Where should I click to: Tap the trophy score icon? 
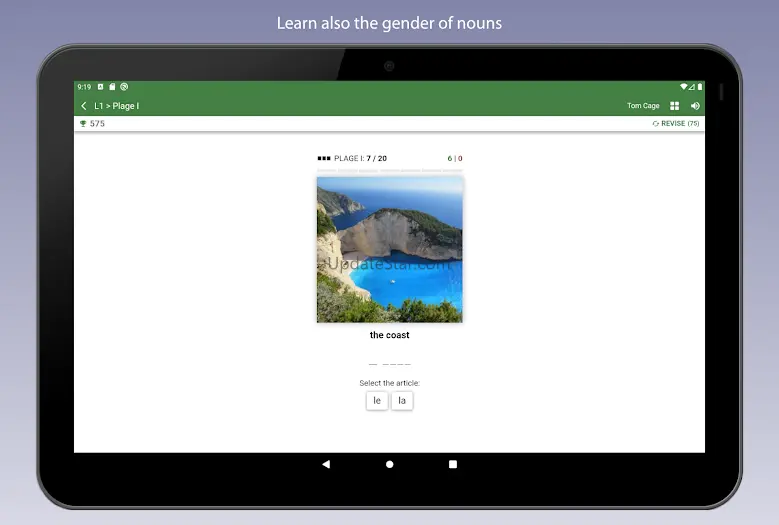click(x=83, y=124)
